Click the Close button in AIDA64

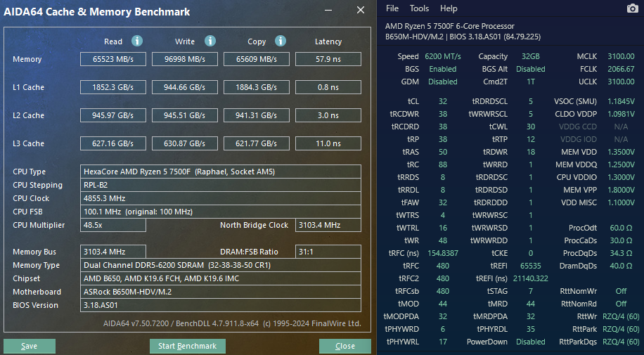coord(345,346)
